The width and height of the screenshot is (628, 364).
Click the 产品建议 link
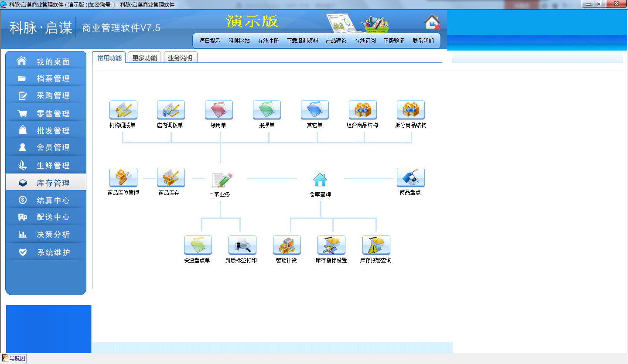336,41
